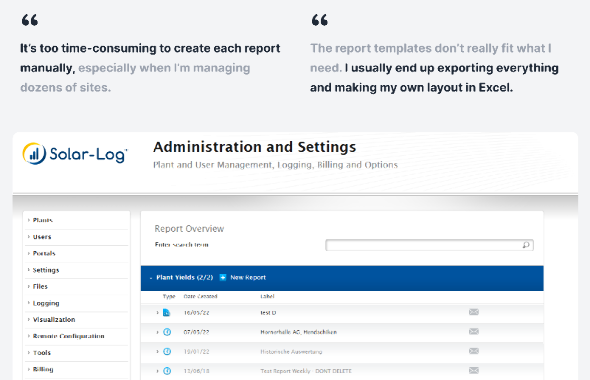The width and height of the screenshot is (590, 380).
Task: Expand the 07/03/22 report row arrow
Action: pos(157,332)
